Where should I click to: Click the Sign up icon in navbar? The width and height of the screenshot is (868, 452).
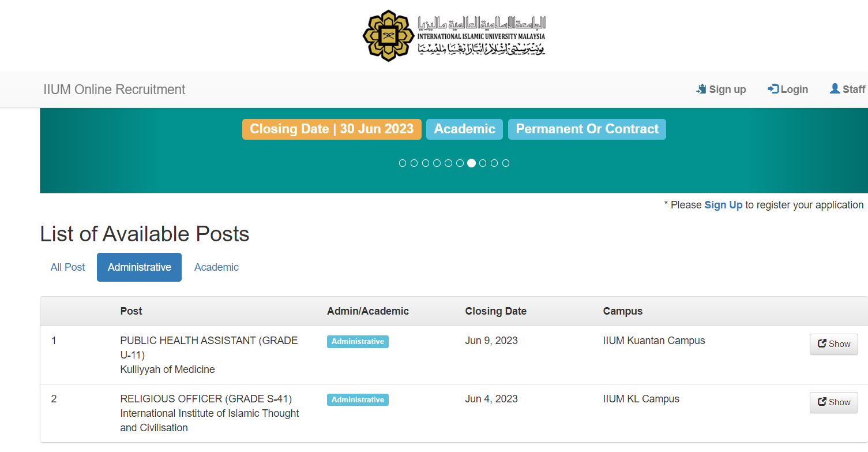701,89
